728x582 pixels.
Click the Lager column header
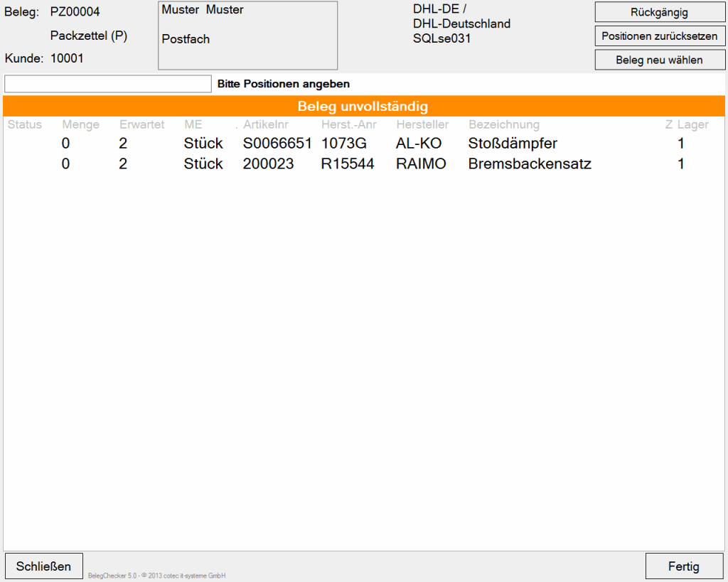coord(692,124)
